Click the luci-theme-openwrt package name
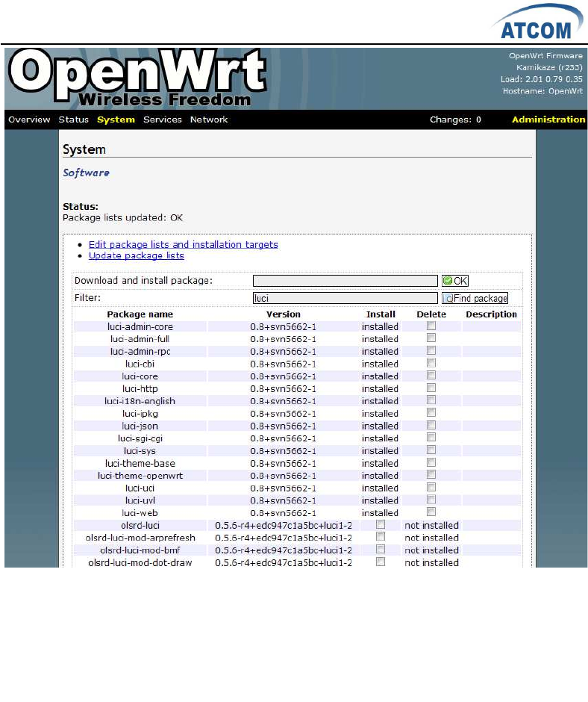The image size is (588, 702). click(x=140, y=476)
